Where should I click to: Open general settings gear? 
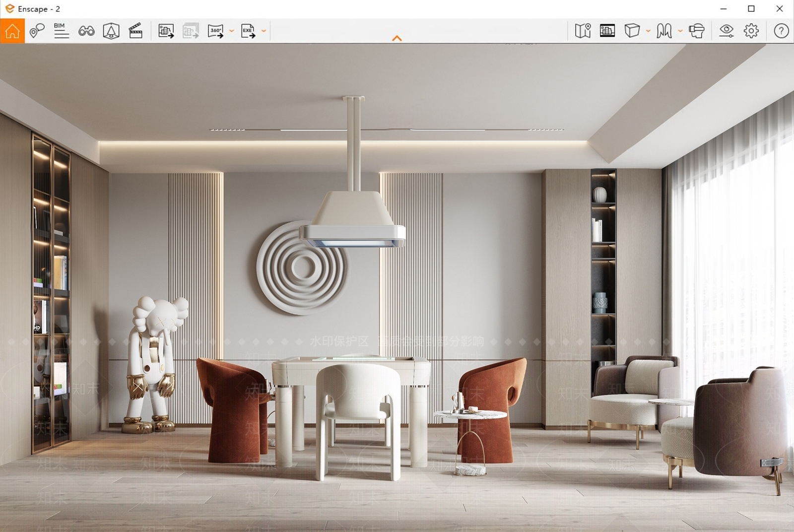click(751, 31)
